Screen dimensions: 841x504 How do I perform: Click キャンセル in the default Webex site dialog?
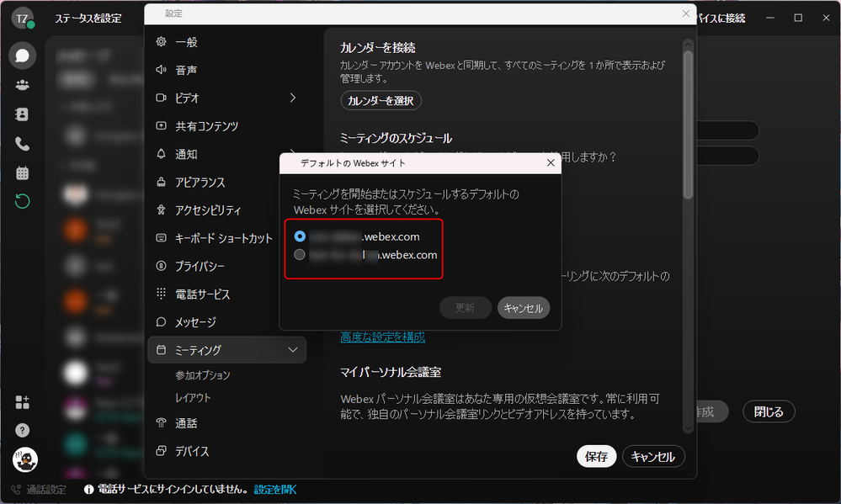click(x=523, y=308)
